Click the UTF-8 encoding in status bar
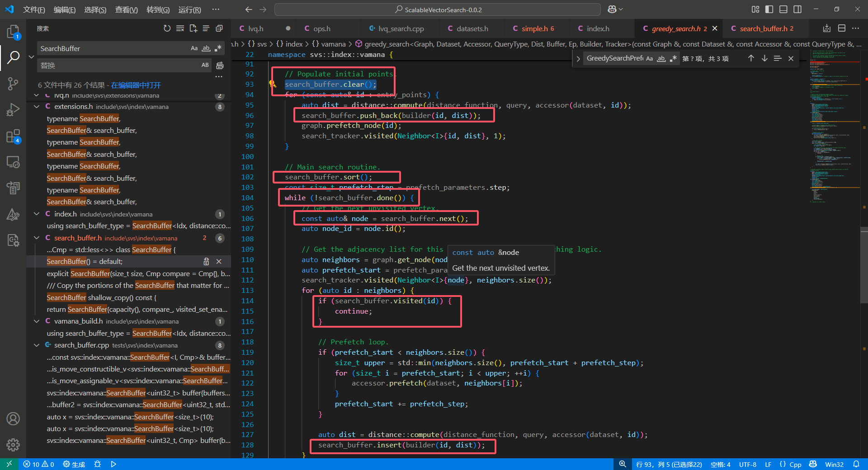Screen dimensions: 868x470 pos(747,464)
